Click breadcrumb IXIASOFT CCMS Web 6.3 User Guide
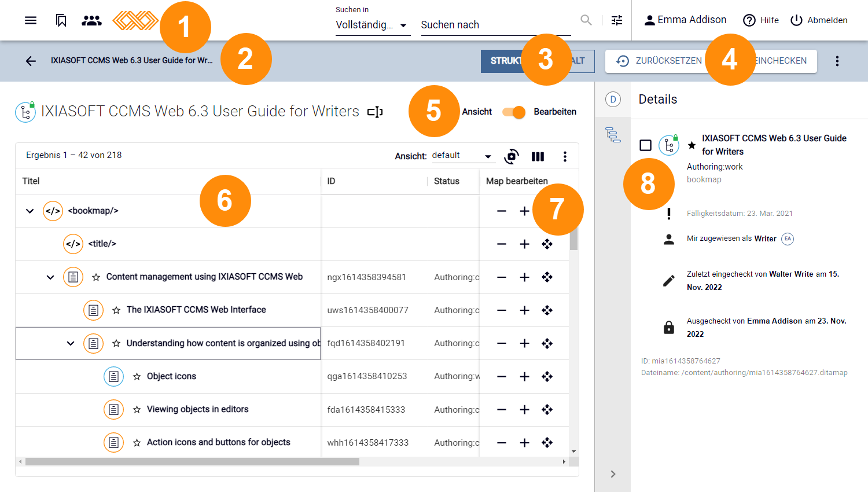868x492 pixels. point(131,60)
